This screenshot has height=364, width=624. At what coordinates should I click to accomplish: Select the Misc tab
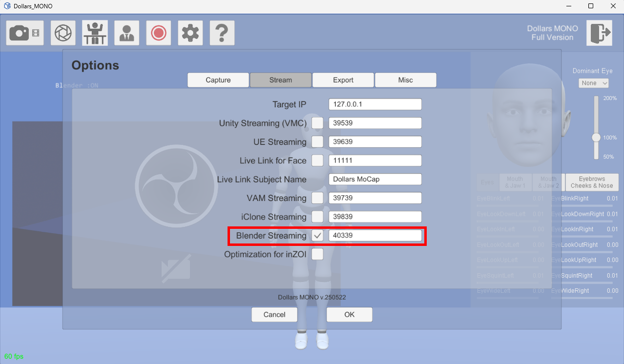pyautogui.click(x=405, y=80)
